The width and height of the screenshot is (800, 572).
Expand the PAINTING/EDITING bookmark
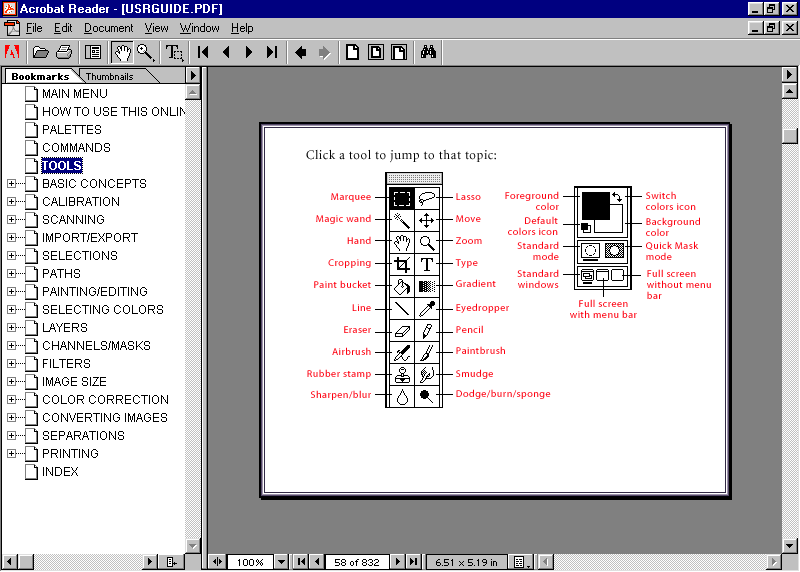click(11, 291)
